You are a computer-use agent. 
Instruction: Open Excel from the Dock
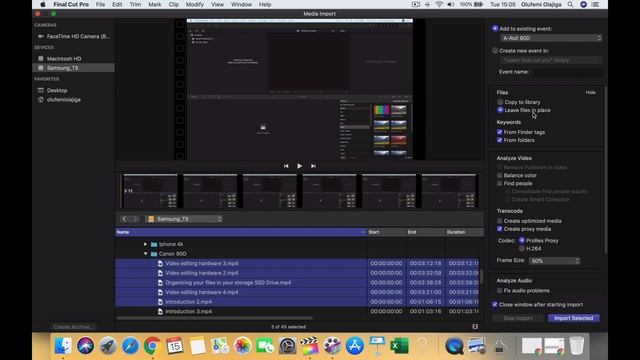(399, 346)
